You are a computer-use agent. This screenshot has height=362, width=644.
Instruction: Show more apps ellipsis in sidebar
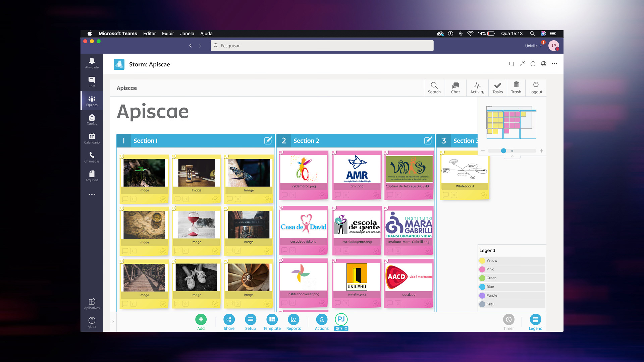point(92,194)
